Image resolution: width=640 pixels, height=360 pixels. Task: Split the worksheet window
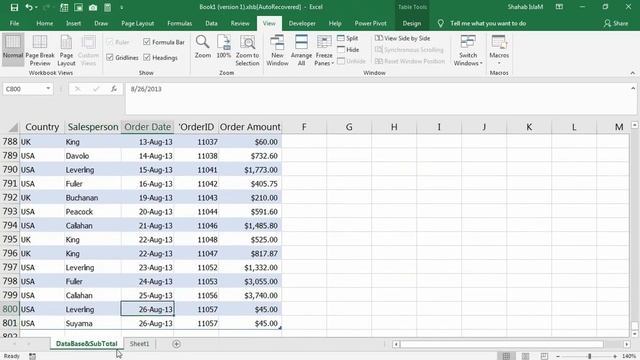[348, 38]
